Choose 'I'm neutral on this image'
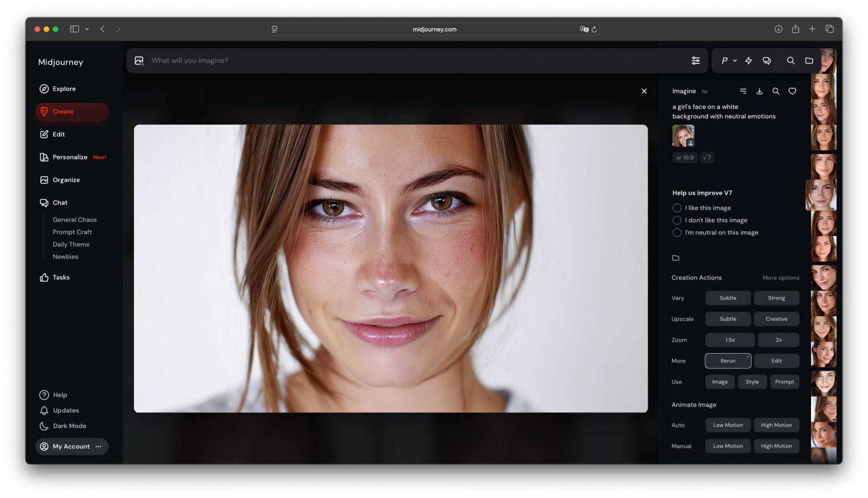 click(677, 233)
